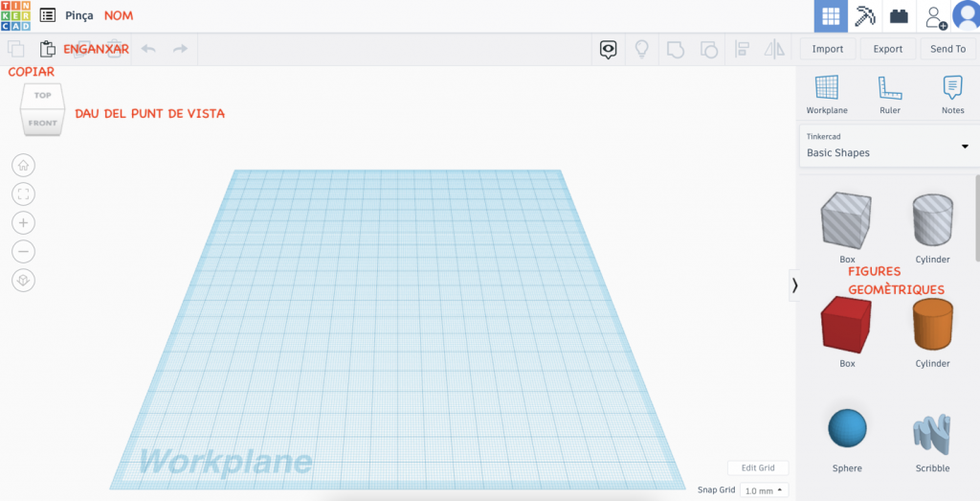980x501 pixels.
Task: Switch to the 3D design grid view
Action: 831,16
